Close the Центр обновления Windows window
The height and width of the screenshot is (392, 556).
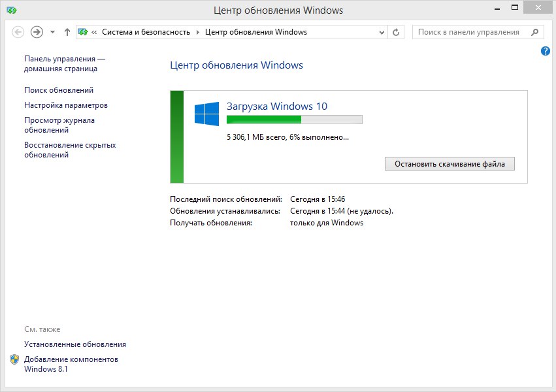pos(538,7)
